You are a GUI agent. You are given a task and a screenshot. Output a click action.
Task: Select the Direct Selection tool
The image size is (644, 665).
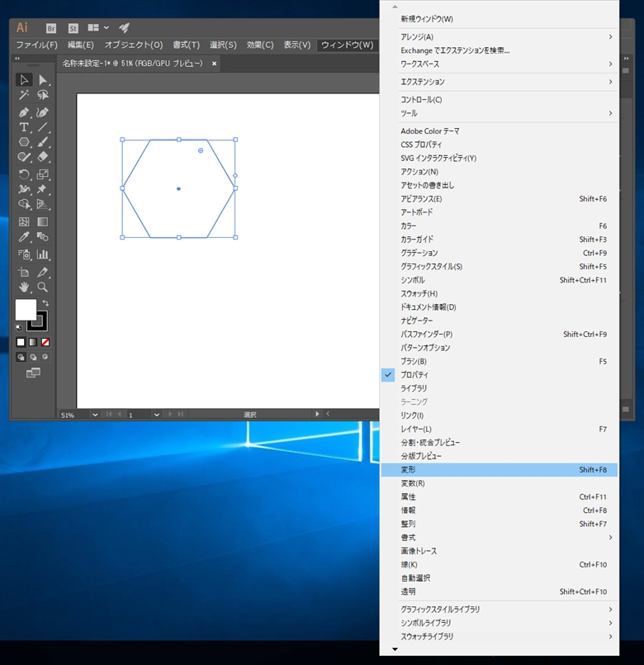[x=43, y=80]
